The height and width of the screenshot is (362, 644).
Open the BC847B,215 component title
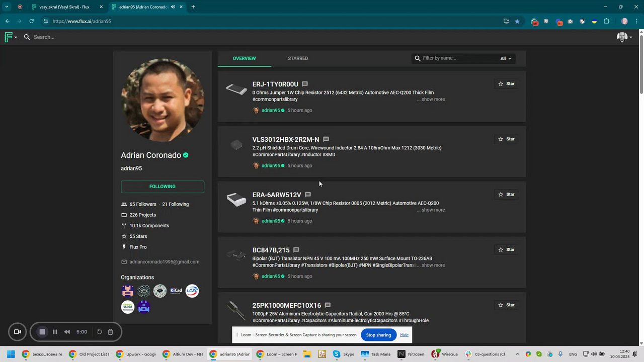(x=271, y=250)
